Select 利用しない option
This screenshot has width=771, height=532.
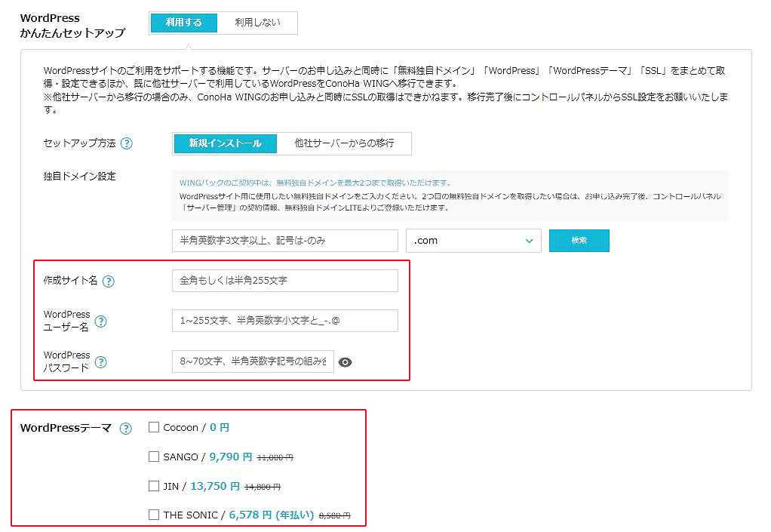click(x=257, y=23)
